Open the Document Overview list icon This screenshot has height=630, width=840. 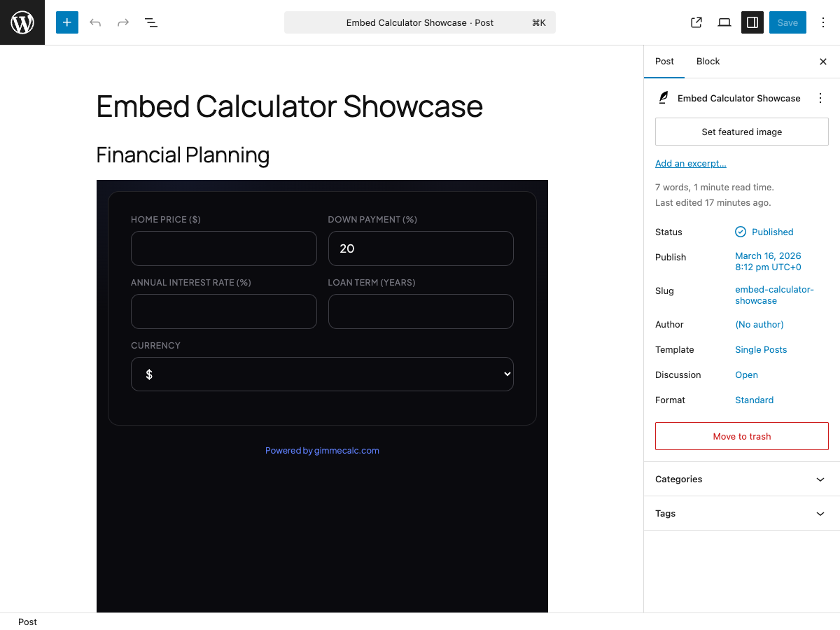point(151,22)
